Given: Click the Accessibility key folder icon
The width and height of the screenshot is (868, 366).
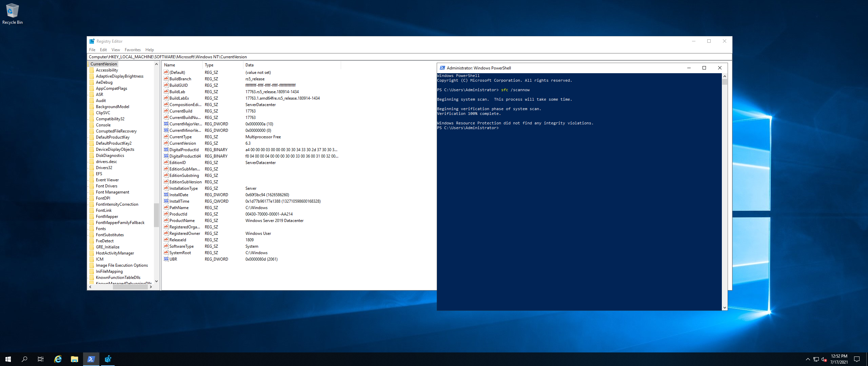Looking at the screenshot, I should 92,70.
